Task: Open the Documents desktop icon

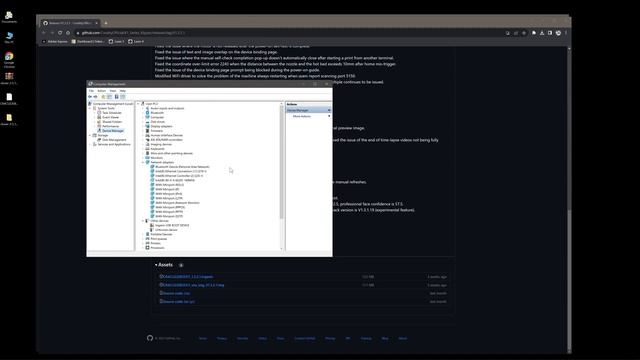Action: [x=9, y=17]
